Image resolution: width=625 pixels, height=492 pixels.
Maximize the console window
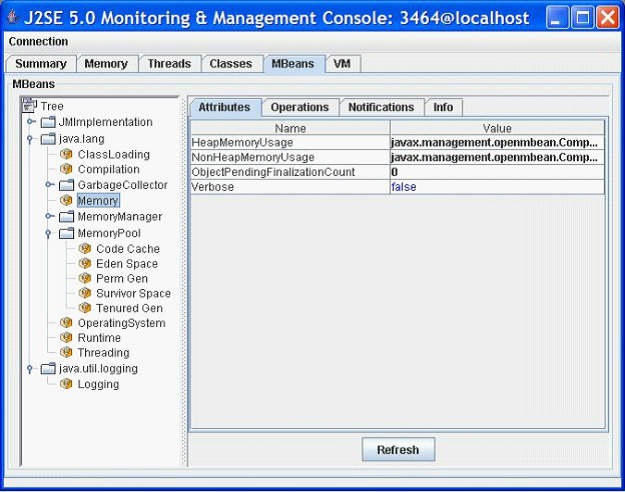pos(582,18)
